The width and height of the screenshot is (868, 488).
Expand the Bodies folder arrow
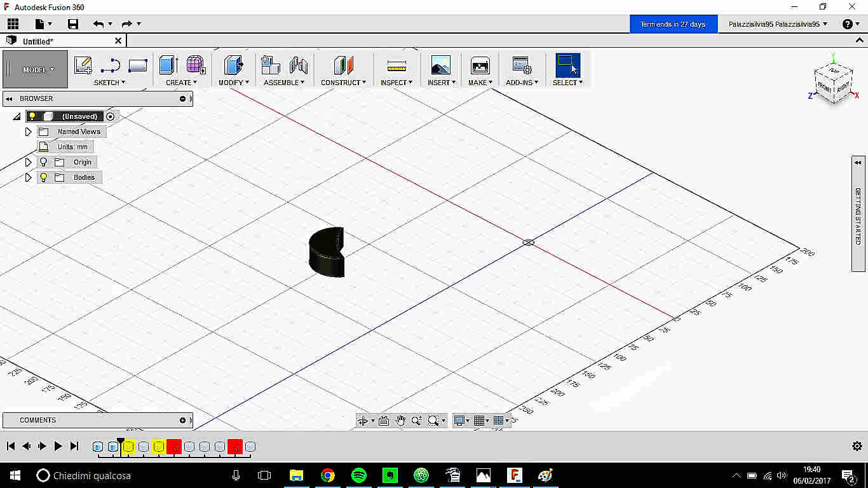pyautogui.click(x=28, y=177)
